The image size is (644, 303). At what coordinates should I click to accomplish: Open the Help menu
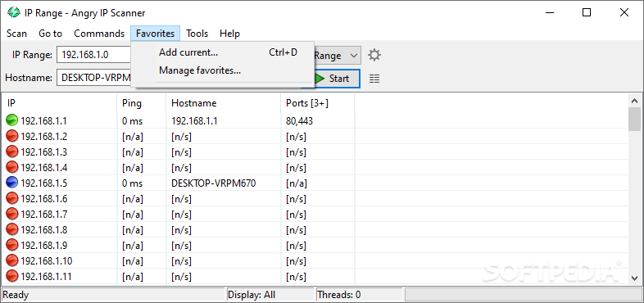tap(229, 34)
